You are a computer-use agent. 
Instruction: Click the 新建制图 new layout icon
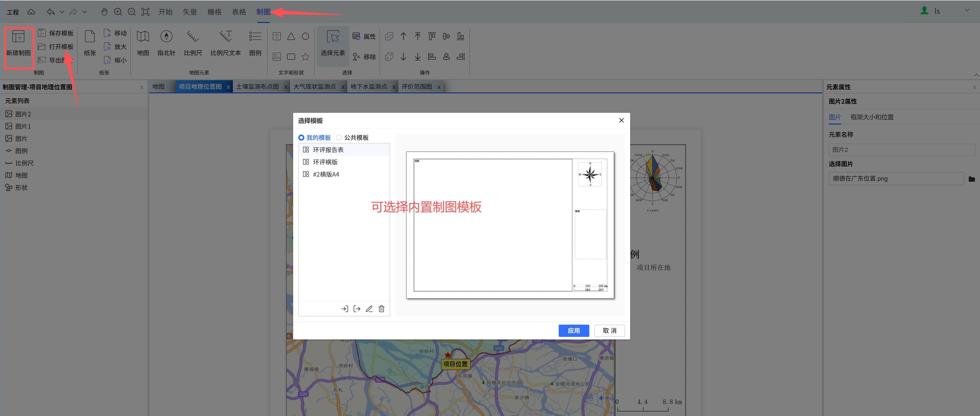click(18, 36)
